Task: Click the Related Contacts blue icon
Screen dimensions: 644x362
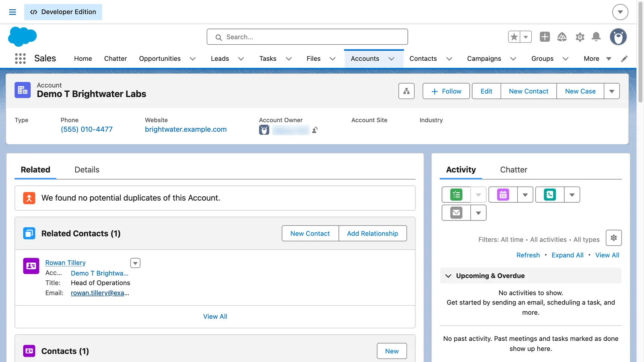Action: click(29, 233)
